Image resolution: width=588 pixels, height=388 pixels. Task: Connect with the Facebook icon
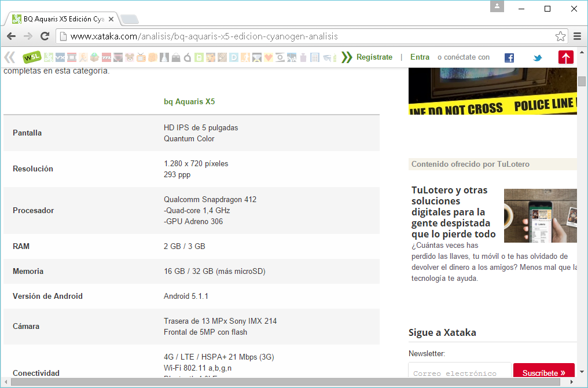[509, 58]
